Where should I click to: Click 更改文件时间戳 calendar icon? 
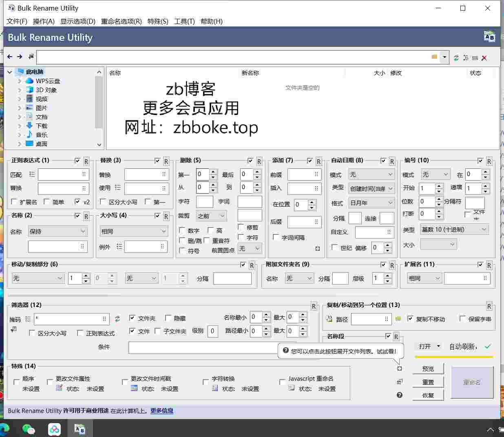[134, 388]
